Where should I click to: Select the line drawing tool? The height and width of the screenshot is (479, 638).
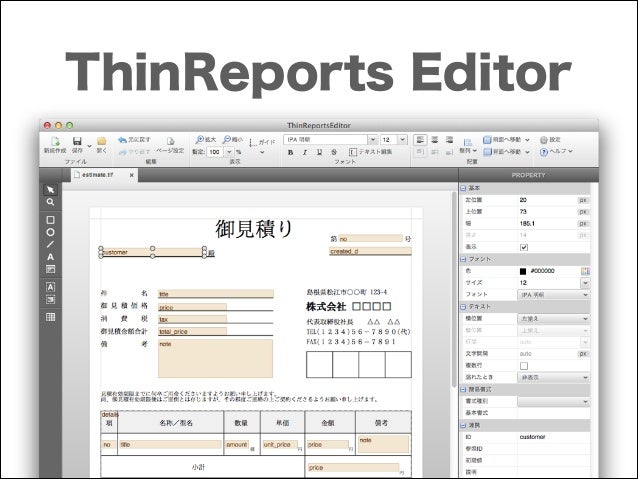click(x=50, y=244)
